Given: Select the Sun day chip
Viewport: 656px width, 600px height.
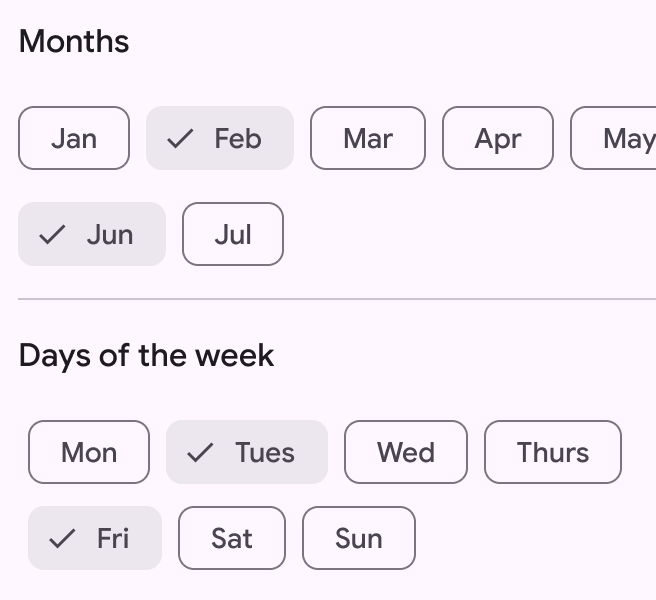Looking at the screenshot, I should point(359,538).
